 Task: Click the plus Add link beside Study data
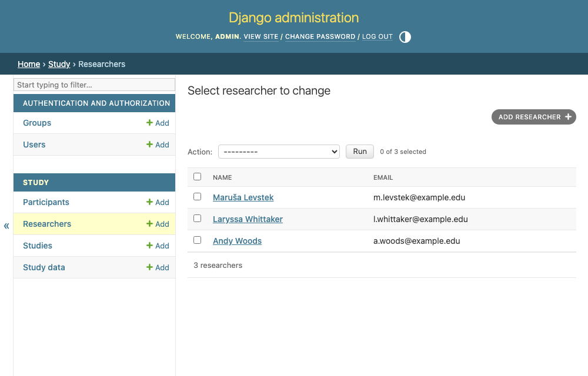pyautogui.click(x=158, y=267)
